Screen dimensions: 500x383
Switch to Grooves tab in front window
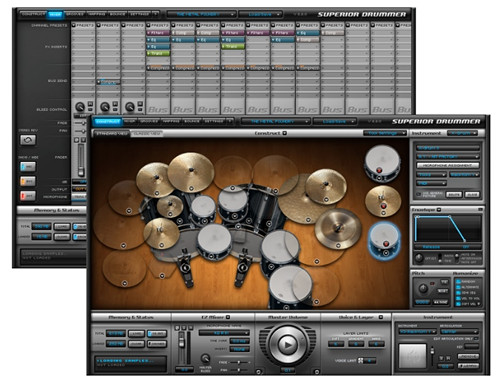149,122
